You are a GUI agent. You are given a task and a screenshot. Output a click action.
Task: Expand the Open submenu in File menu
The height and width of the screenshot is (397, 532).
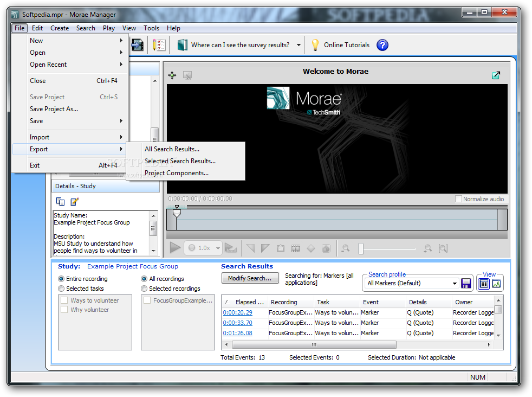click(70, 53)
